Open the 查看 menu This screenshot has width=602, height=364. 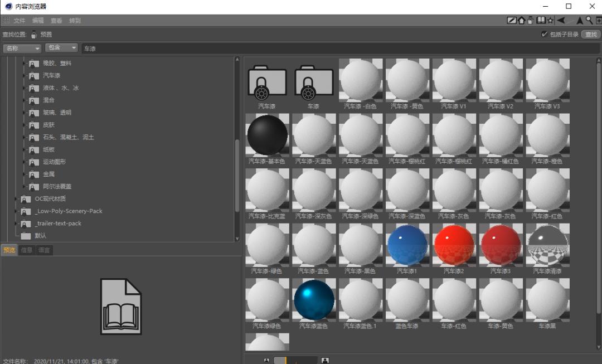(x=56, y=21)
